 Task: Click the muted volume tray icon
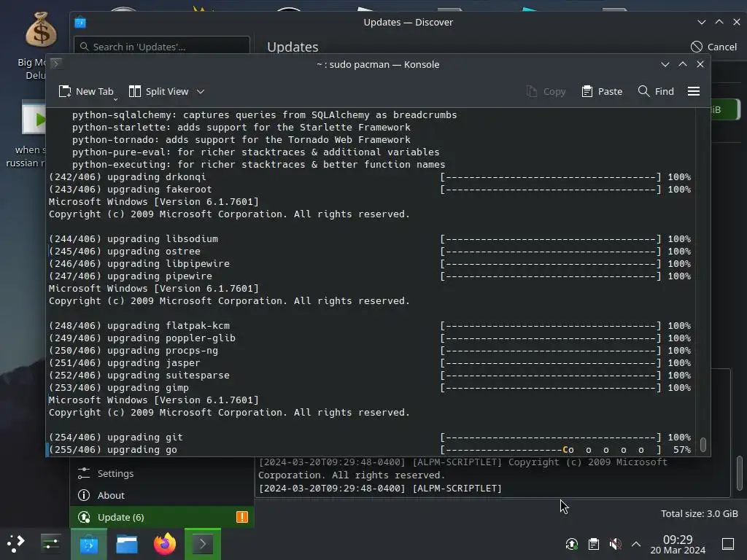pyautogui.click(x=615, y=544)
